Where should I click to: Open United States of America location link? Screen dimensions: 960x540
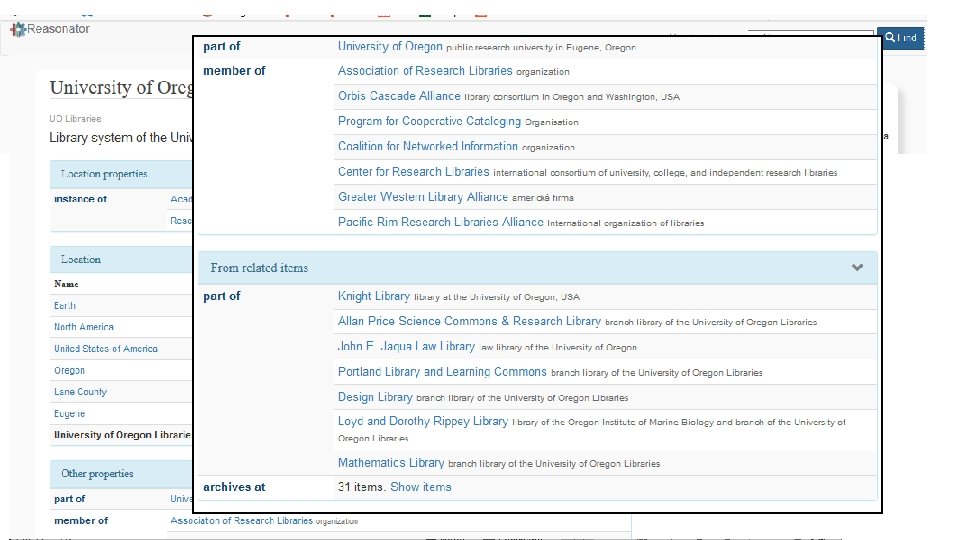pyautogui.click(x=106, y=349)
